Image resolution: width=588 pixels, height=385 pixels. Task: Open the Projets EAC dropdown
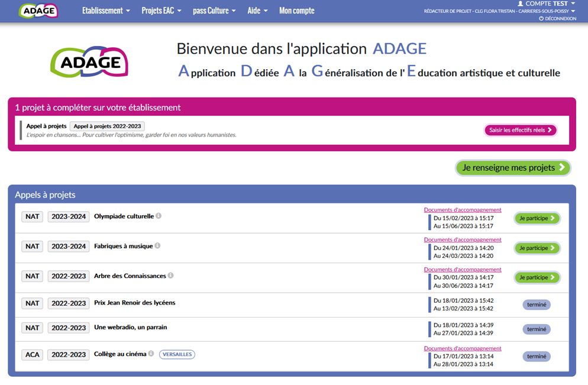coord(161,11)
